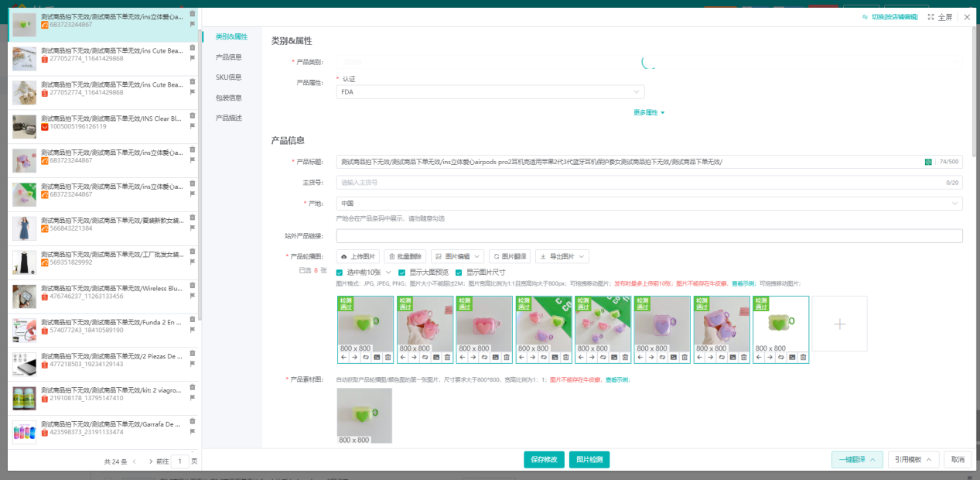Delete the third carousel image
980x480 pixels.
point(507,357)
